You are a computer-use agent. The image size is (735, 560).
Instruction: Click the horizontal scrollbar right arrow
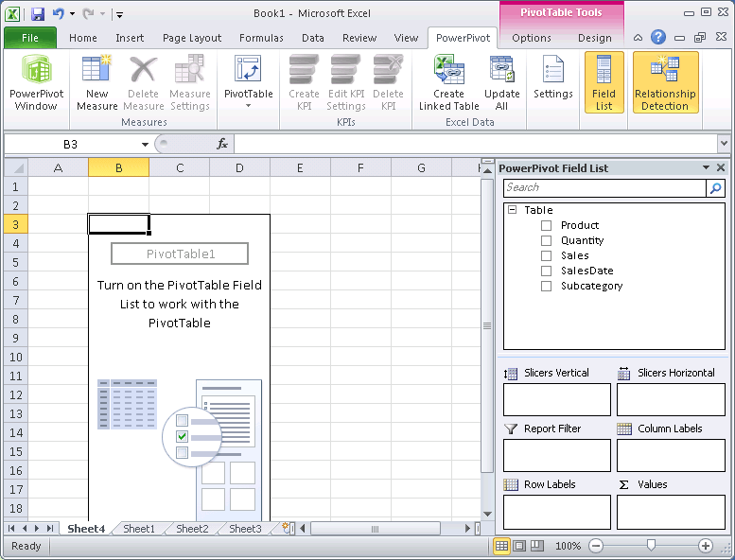[467, 529]
